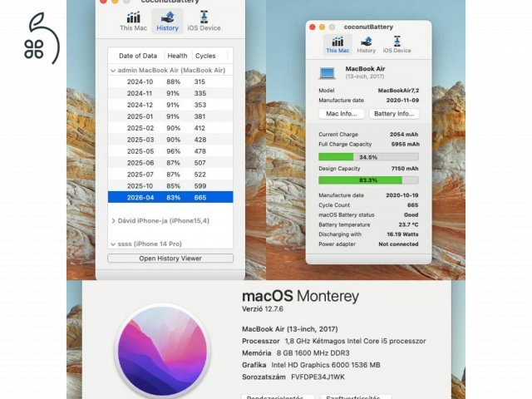
Task: Click the Processzor 1,8 GHz Intel Core i5 line
Action: 334,341
